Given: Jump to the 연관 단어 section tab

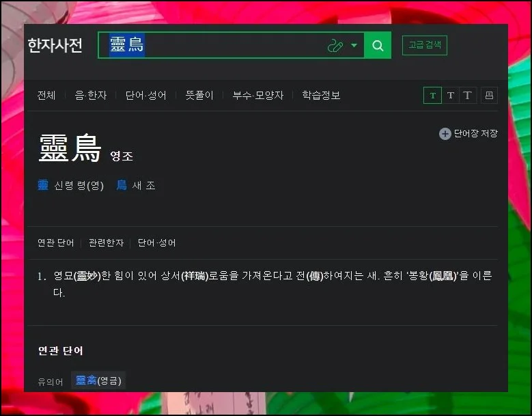Looking at the screenshot, I should click(55, 242).
